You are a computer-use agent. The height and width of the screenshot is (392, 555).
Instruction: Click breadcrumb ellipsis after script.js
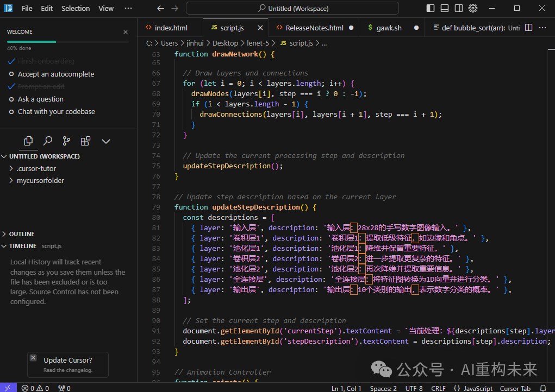tap(324, 43)
